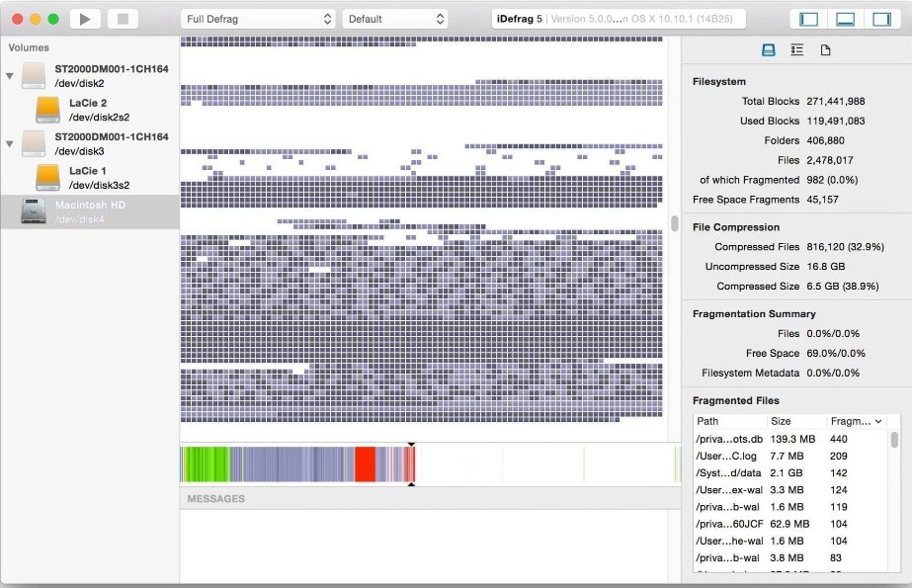Sort by the Fragm... column header

pos(857,421)
